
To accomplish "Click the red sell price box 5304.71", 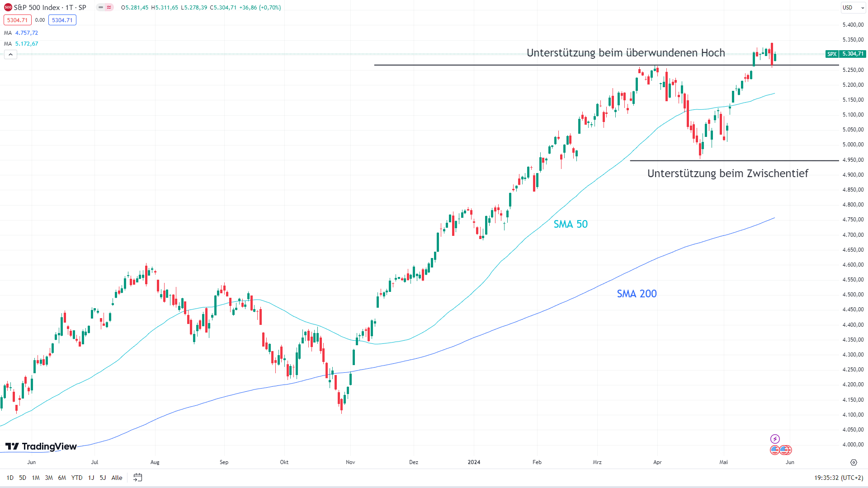I will pyautogui.click(x=17, y=20).
